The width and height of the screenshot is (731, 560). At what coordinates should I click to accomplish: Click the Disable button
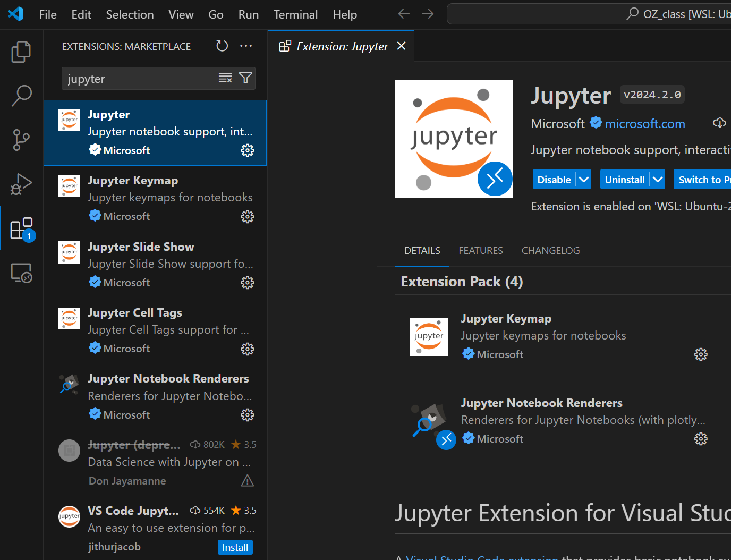(554, 180)
